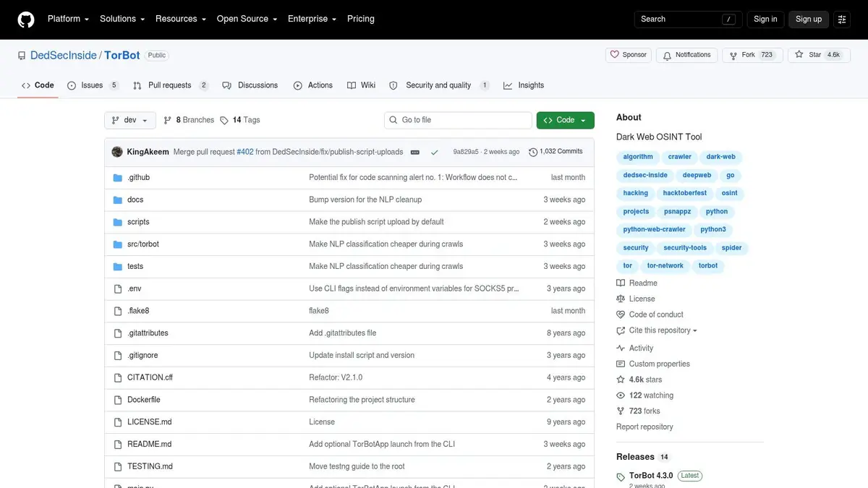Click the stars icon in About

(x=621, y=380)
